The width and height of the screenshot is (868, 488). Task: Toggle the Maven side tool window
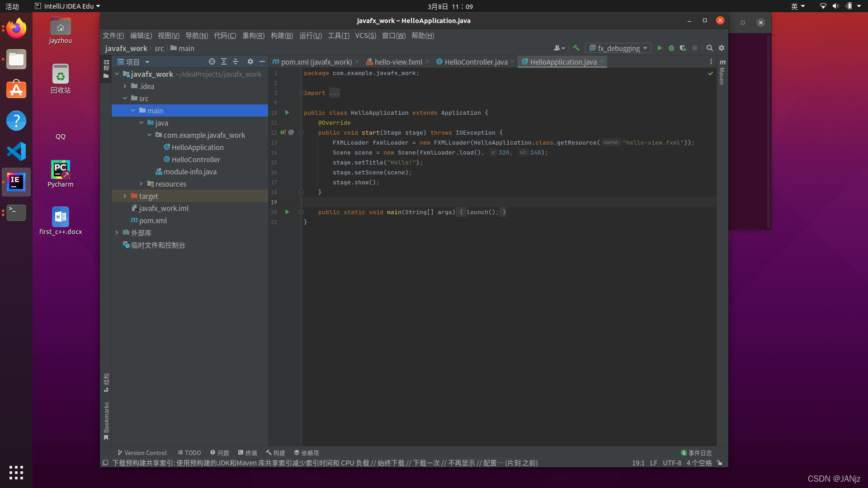point(722,72)
